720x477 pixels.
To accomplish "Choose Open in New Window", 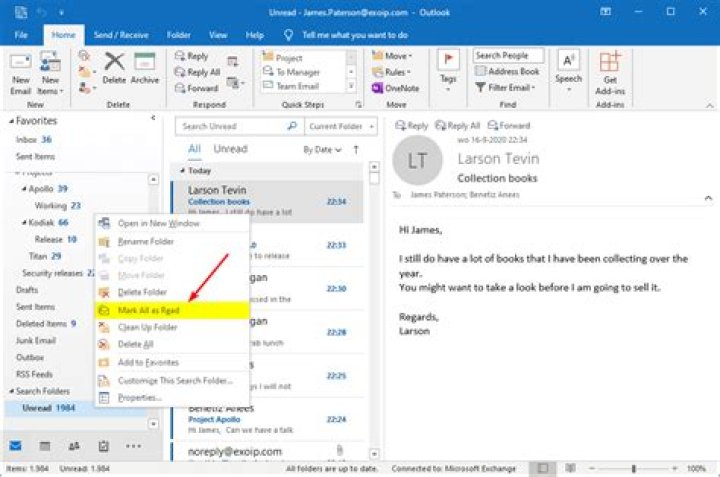I will [x=172, y=224].
